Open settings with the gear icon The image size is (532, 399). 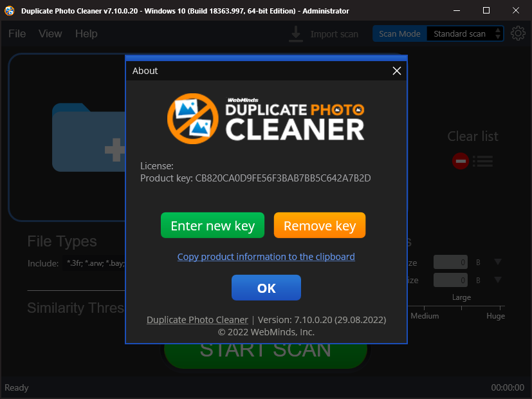click(518, 33)
